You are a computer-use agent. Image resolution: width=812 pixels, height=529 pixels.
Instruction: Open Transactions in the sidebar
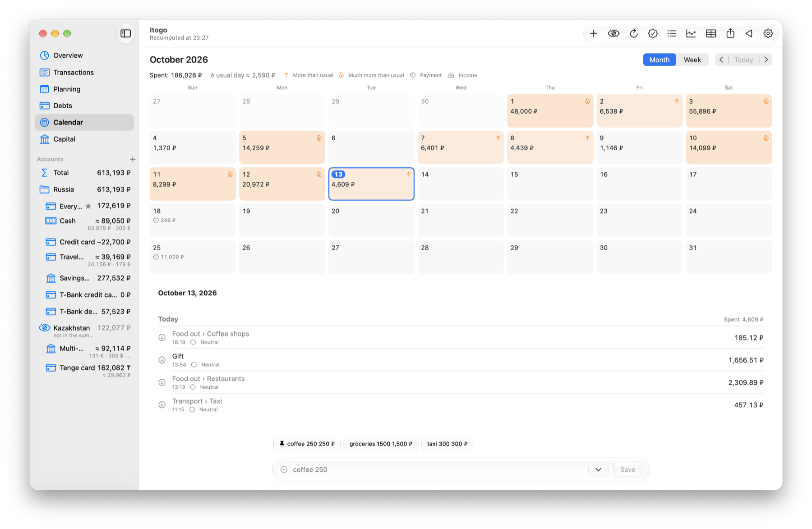84,72
